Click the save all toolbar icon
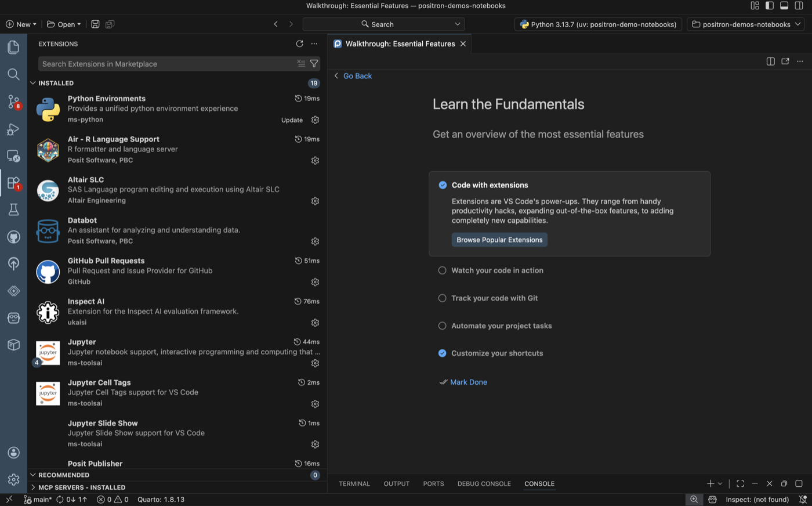Image resolution: width=812 pixels, height=506 pixels. [x=110, y=24]
